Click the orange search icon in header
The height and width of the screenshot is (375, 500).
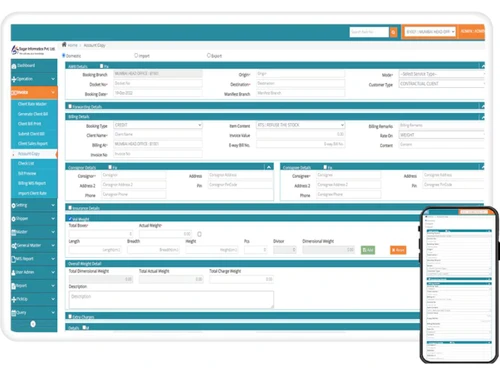tap(393, 32)
